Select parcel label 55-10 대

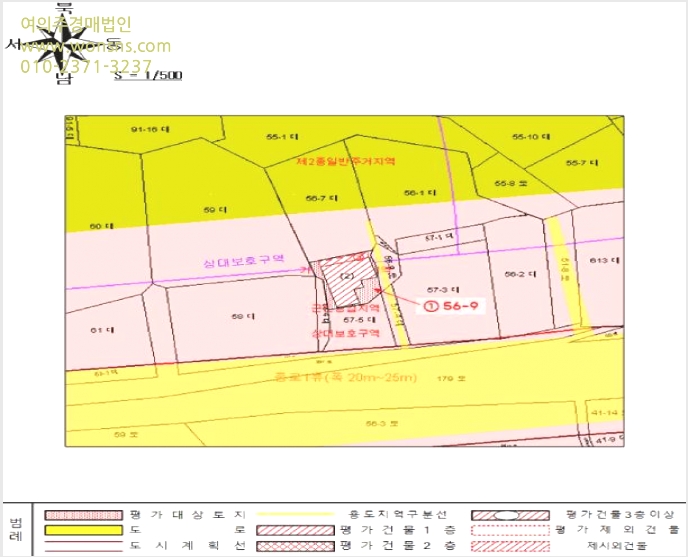pyautogui.click(x=531, y=137)
